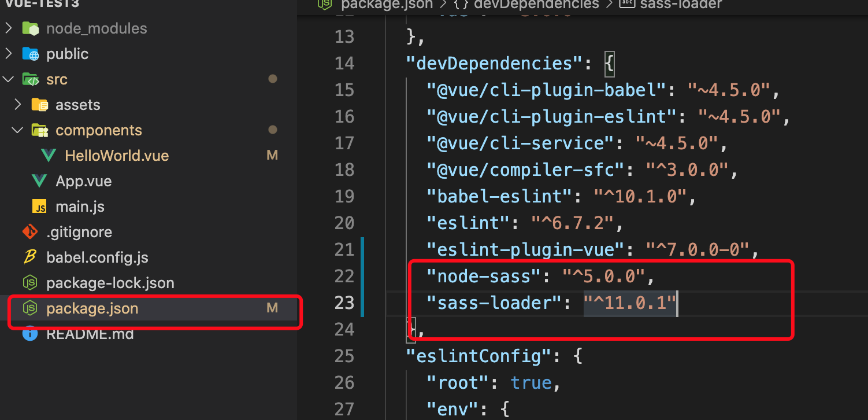868x420 pixels.
Task: Click the "eslintConfig" key on line 25
Action: [x=480, y=356]
